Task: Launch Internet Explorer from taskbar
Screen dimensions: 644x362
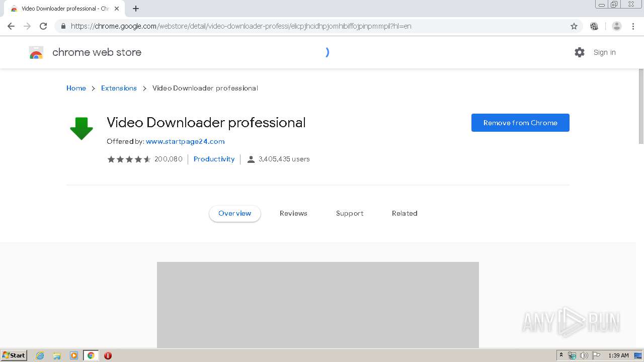Action: pyautogui.click(x=40, y=355)
